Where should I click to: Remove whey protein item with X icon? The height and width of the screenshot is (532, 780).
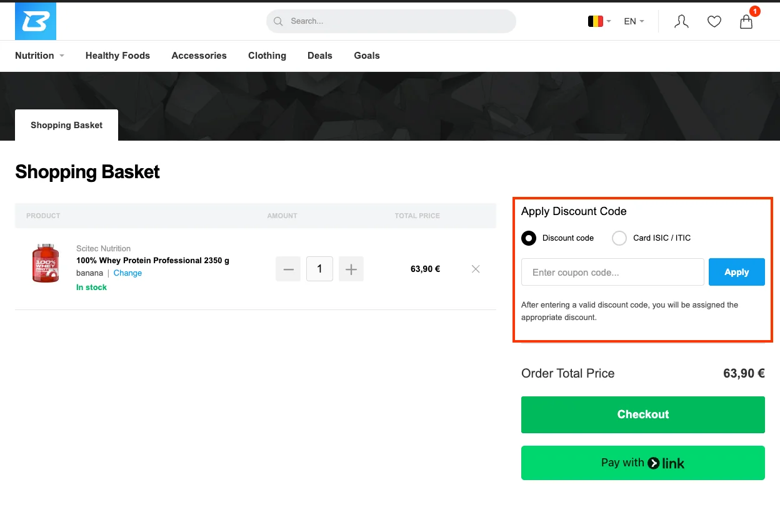[x=476, y=269]
